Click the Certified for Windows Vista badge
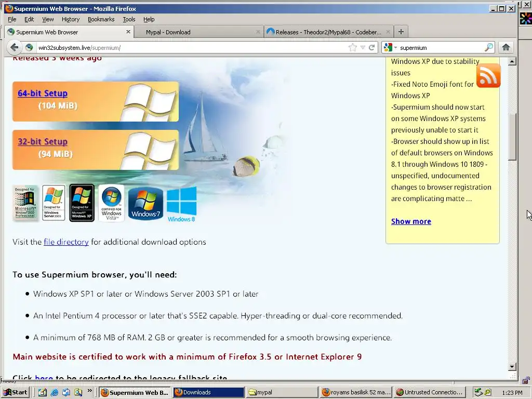 tap(111, 203)
